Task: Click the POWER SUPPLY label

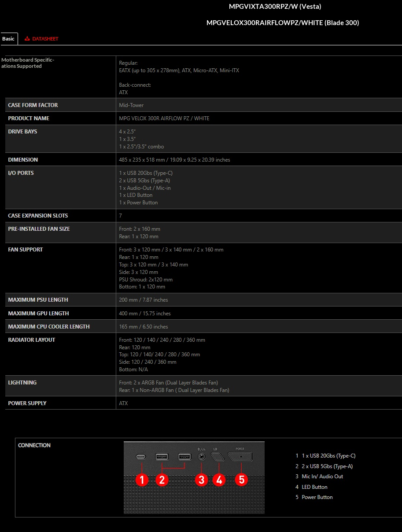Action: [x=27, y=403]
